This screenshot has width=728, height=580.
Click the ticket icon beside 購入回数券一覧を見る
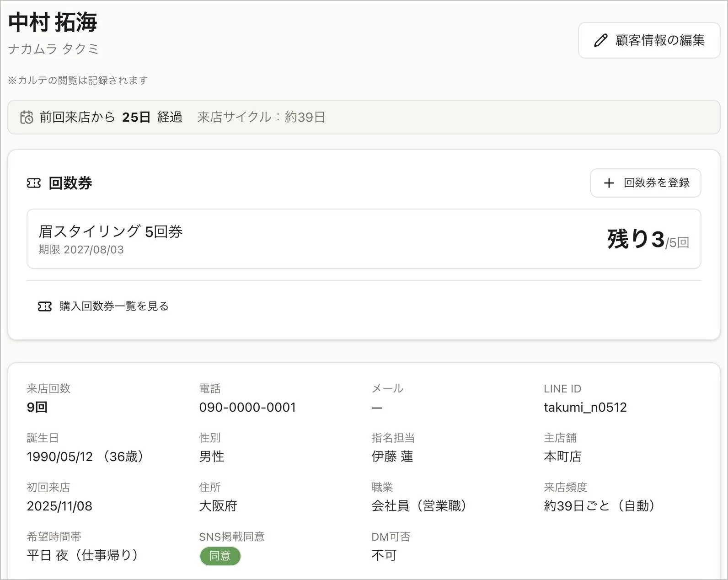45,306
